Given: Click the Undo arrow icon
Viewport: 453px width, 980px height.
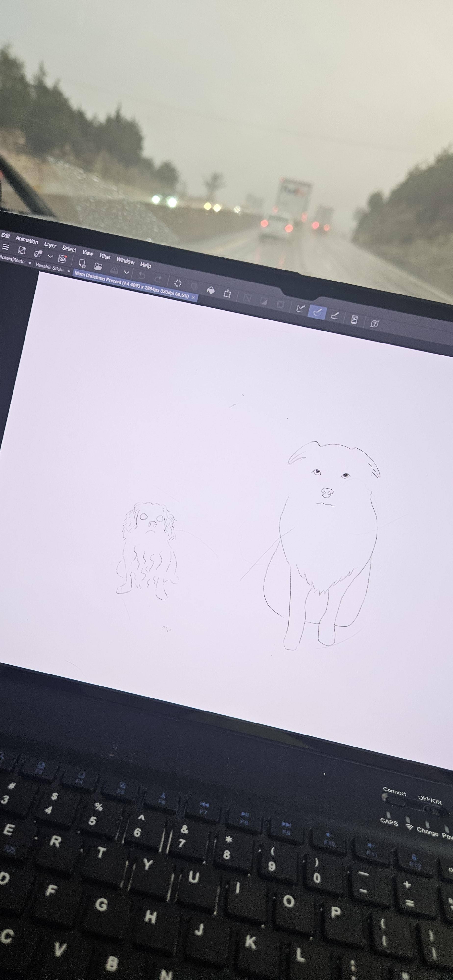Looking at the screenshot, I should (142, 275).
